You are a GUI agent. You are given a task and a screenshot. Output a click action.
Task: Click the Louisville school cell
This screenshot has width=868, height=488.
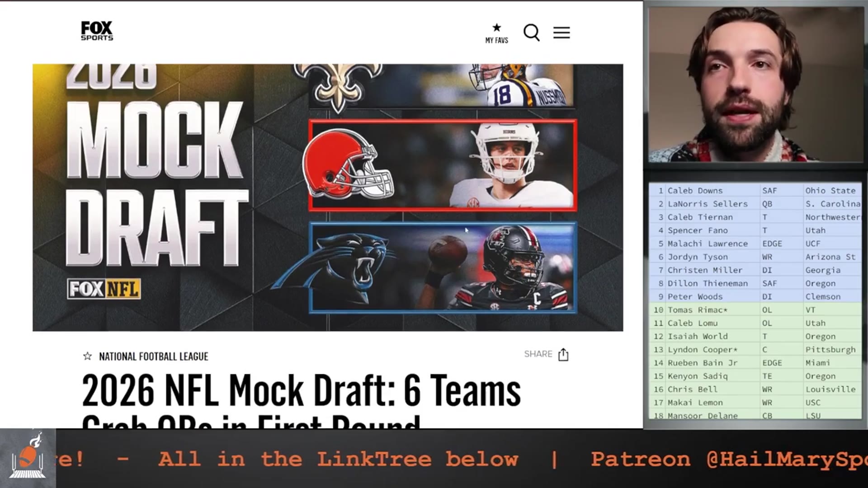[x=832, y=389]
